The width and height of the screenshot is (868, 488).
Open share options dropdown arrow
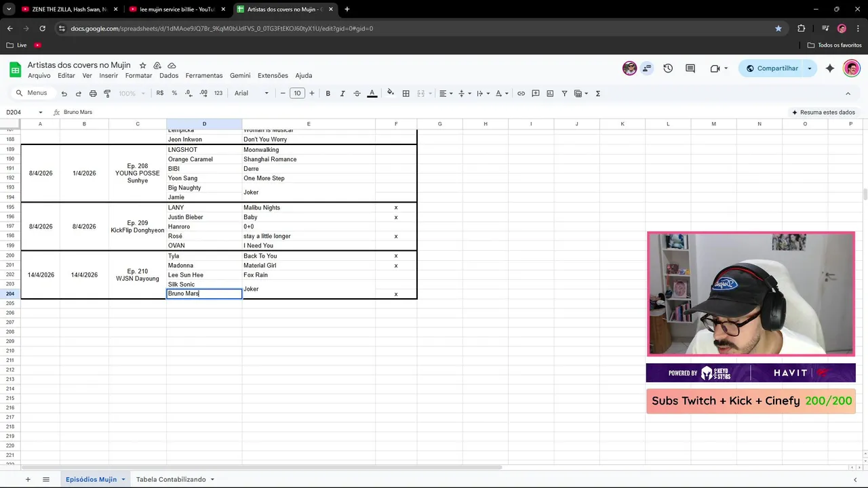point(810,68)
